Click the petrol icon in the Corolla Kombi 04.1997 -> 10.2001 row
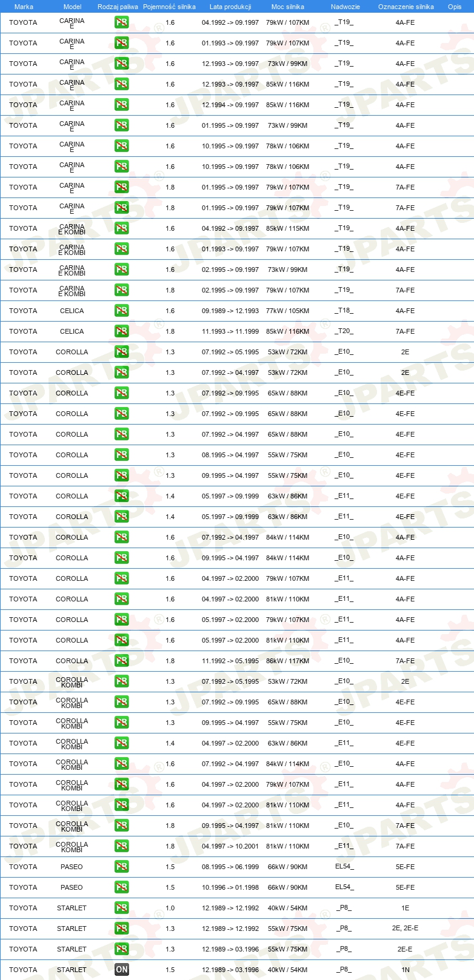Viewport: 474px width, 980px height. click(122, 846)
